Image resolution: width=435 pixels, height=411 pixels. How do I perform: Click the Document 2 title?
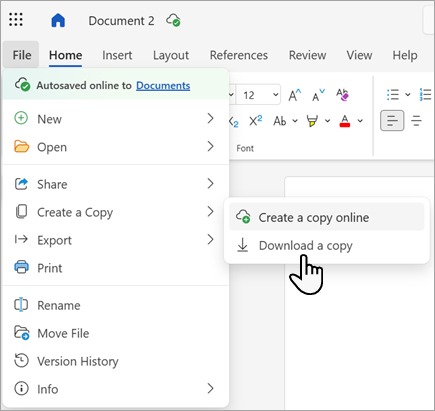tap(121, 21)
